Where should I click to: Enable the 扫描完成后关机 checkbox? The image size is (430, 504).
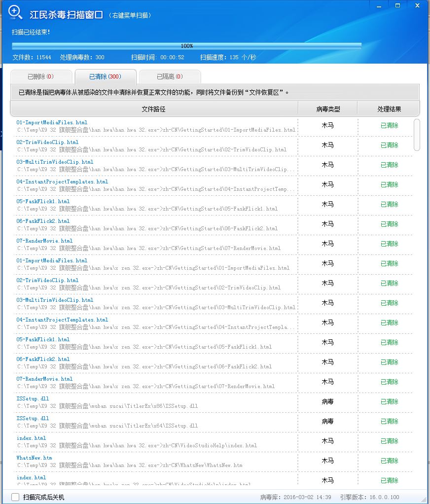[x=15, y=497]
